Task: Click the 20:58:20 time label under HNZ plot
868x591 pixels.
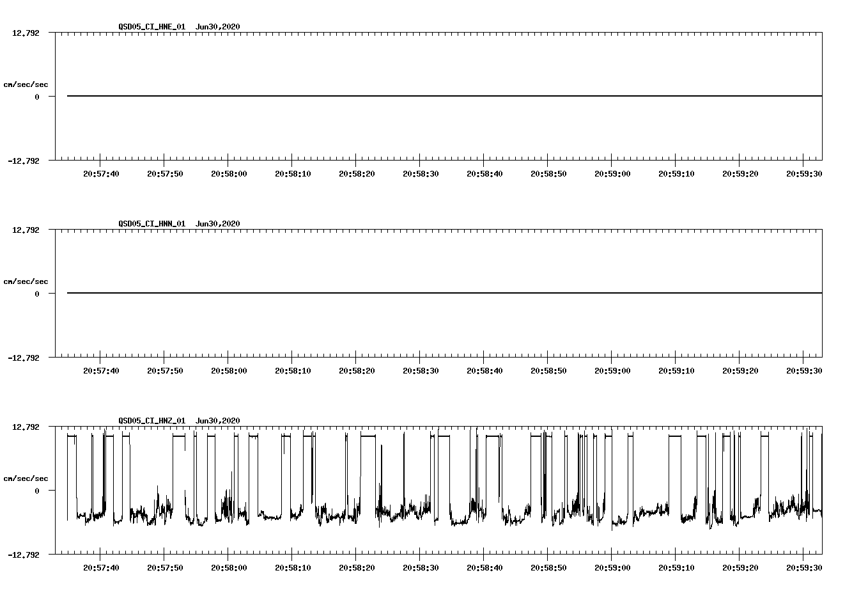Action: [357, 568]
